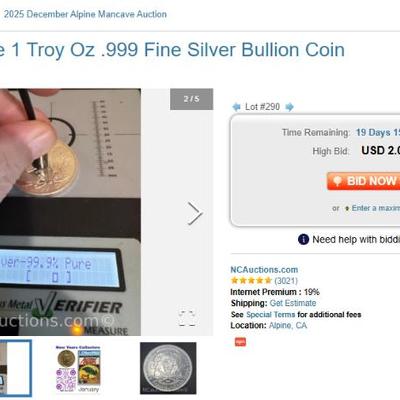The image size is (400, 400).
Task: Click the red sign badge under Location
Action: click(x=240, y=342)
